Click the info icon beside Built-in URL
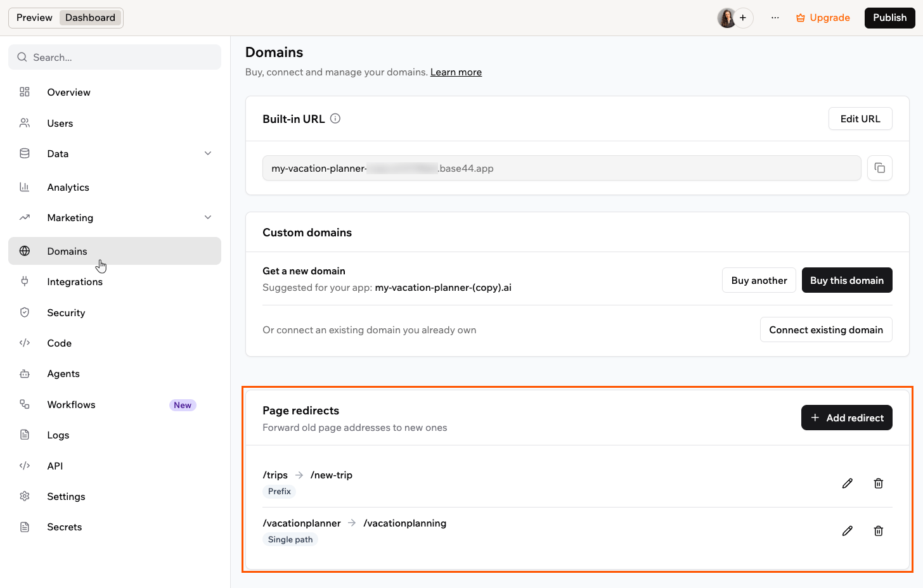 coord(335,118)
